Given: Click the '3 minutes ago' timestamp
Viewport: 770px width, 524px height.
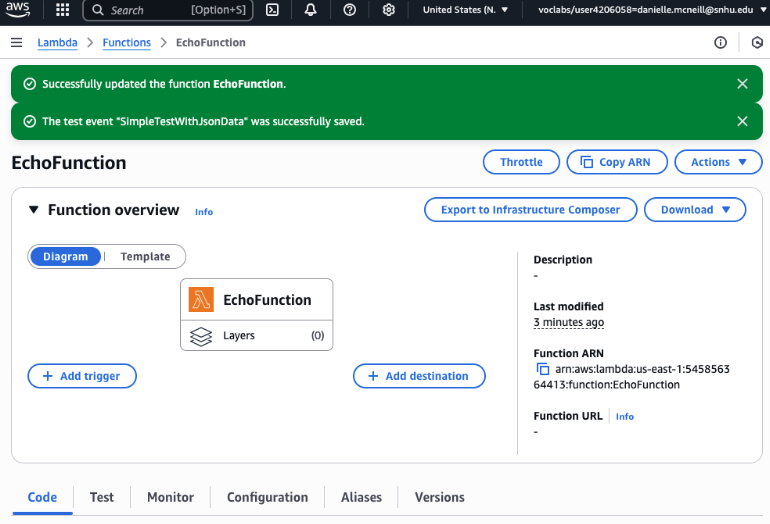Looking at the screenshot, I should [569, 322].
